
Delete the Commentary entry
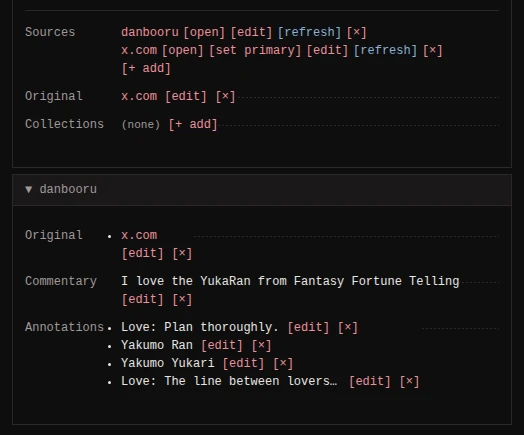point(182,299)
